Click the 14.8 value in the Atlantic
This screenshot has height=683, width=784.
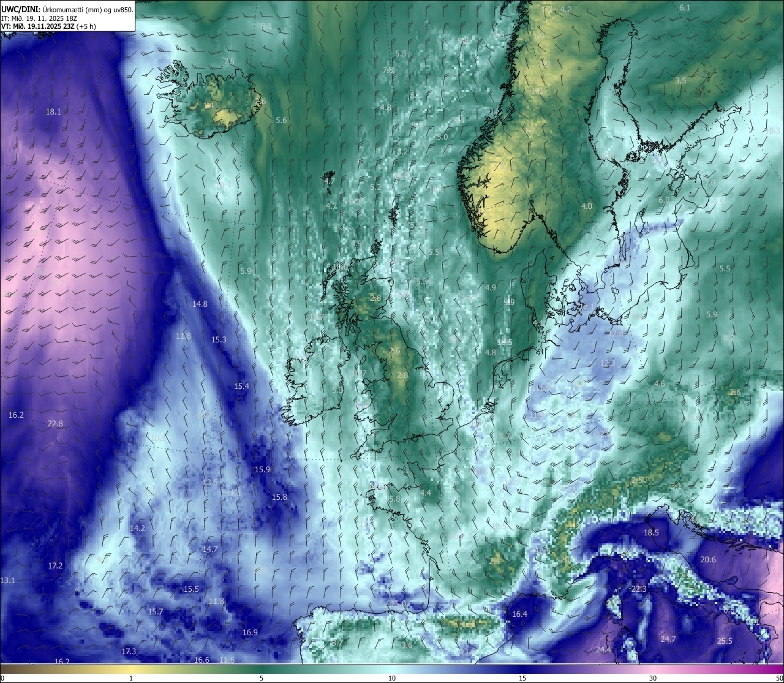point(200,304)
